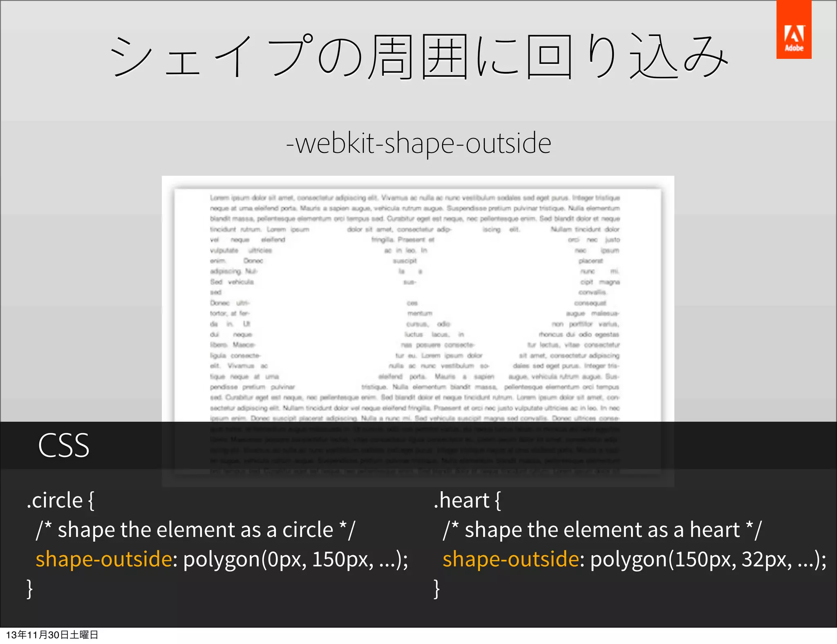Select the .circle { selector line
837x644 pixels.
pyautogui.click(x=60, y=500)
